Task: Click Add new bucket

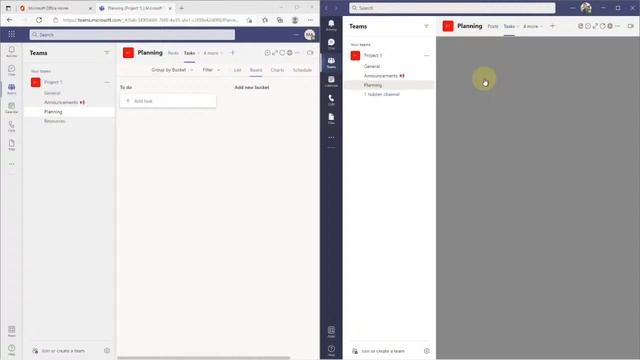Action: click(x=251, y=87)
